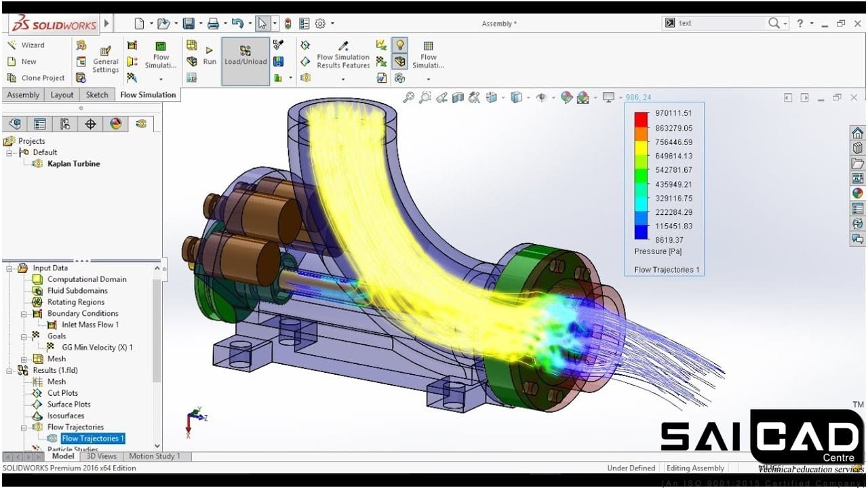Click the Zoom to Fit magnifier icon
Screen dimensions: 868x488
(408, 98)
